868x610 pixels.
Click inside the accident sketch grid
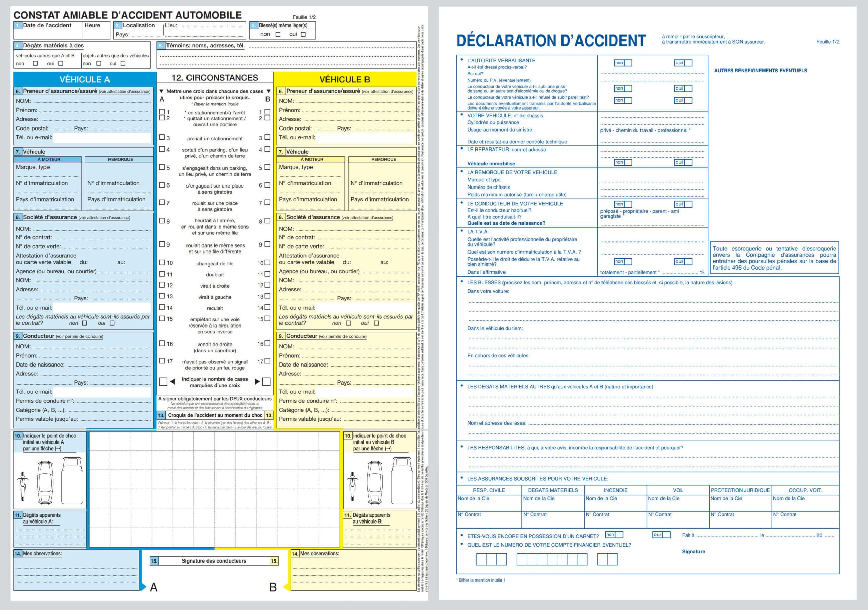point(214,489)
